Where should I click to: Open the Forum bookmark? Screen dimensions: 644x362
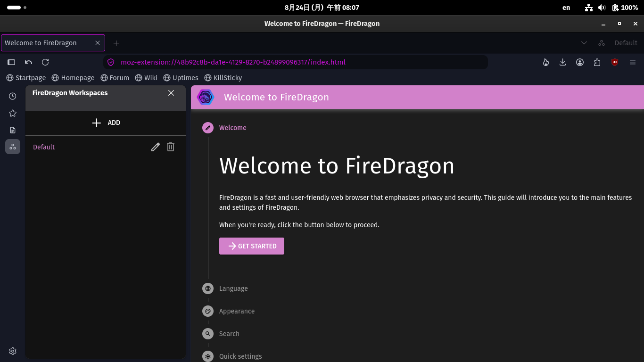click(115, 78)
